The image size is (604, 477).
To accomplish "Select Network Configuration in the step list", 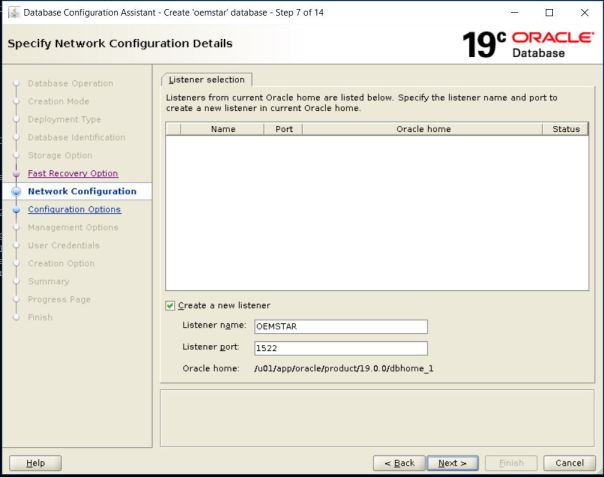I will pos(82,192).
